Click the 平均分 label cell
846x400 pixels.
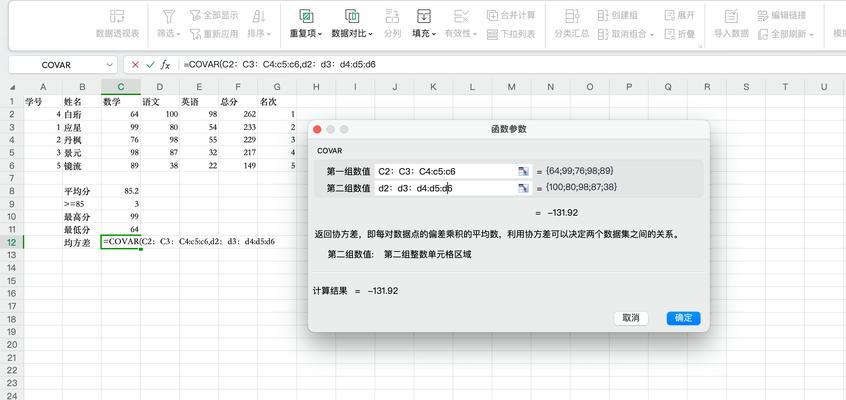click(x=81, y=191)
